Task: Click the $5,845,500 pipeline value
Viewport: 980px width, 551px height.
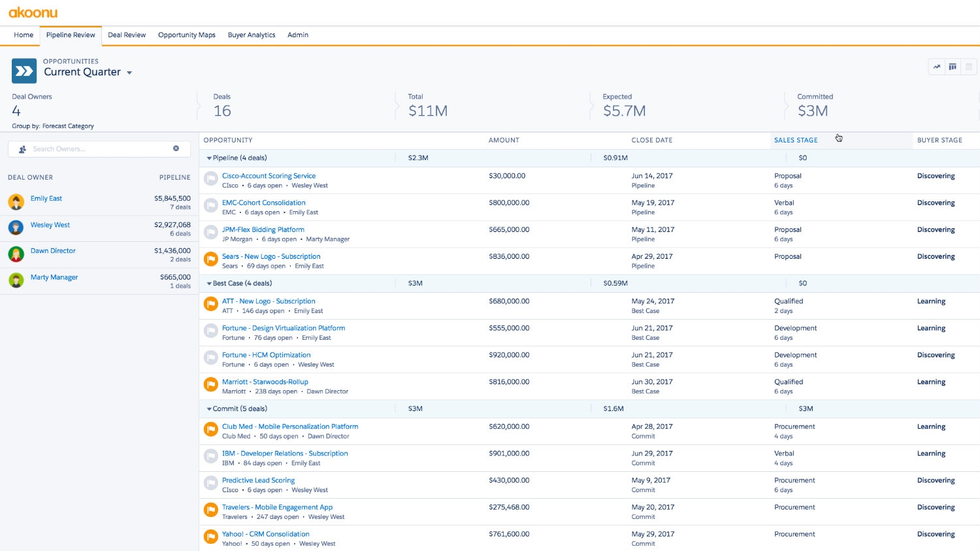Action: [x=172, y=198]
